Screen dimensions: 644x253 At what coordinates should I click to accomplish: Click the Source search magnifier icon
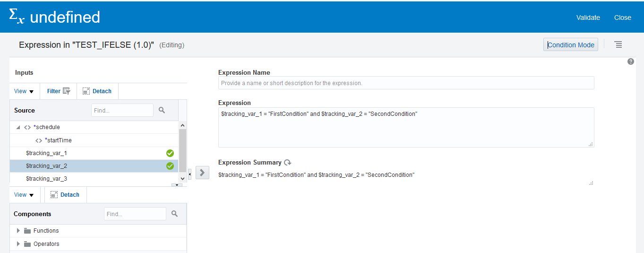click(x=162, y=110)
